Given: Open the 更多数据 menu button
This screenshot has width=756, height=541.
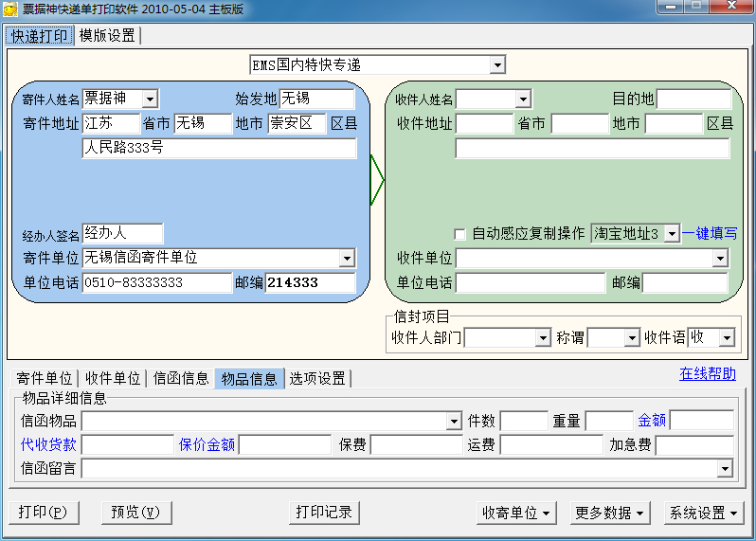Looking at the screenshot, I should pyautogui.click(x=610, y=513).
